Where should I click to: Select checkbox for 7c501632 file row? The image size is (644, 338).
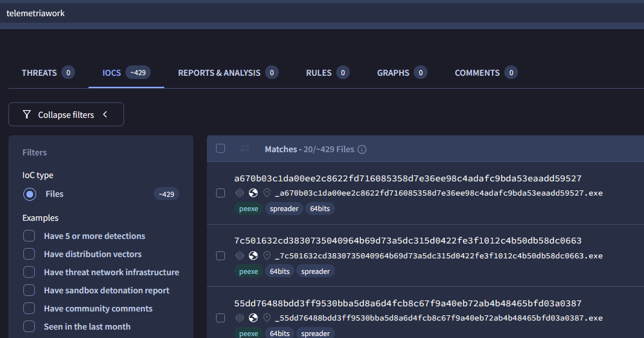pos(220,256)
